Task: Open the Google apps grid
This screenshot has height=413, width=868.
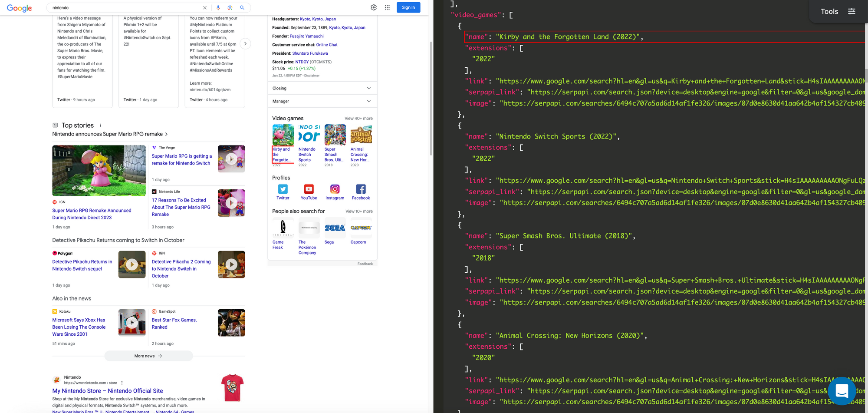Action: [387, 7]
